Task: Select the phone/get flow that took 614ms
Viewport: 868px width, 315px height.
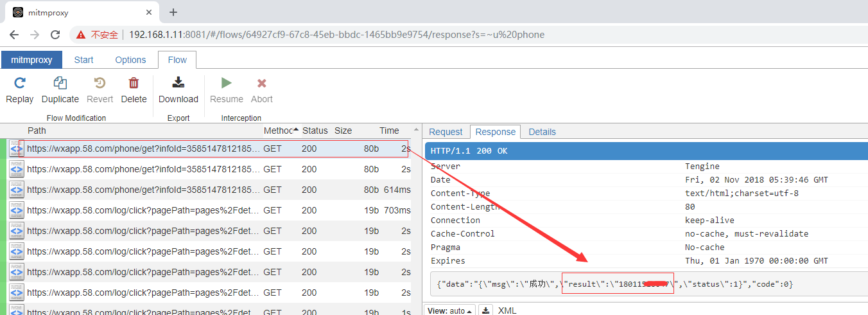Action: [205, 190]
